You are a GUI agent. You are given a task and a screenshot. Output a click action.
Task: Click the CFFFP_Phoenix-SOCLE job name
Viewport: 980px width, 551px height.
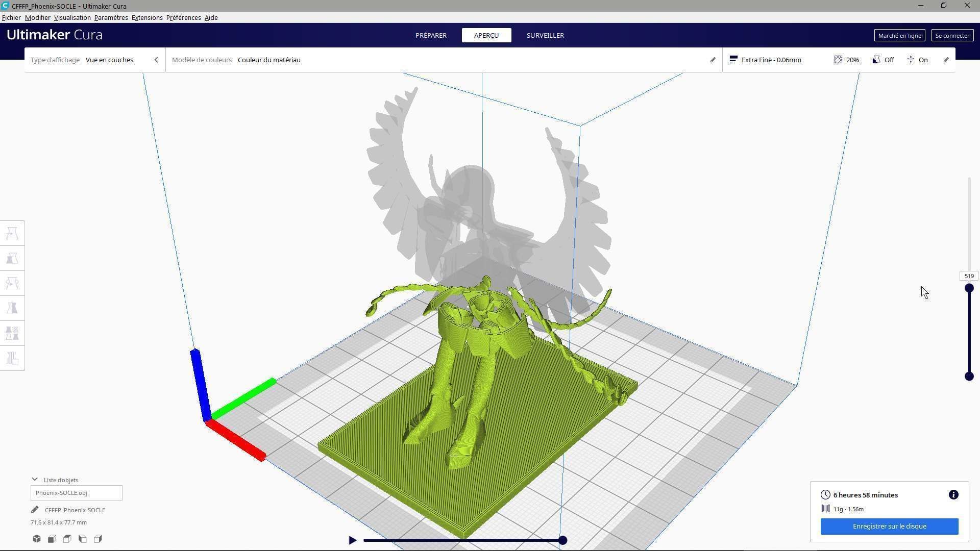point(75,510)
